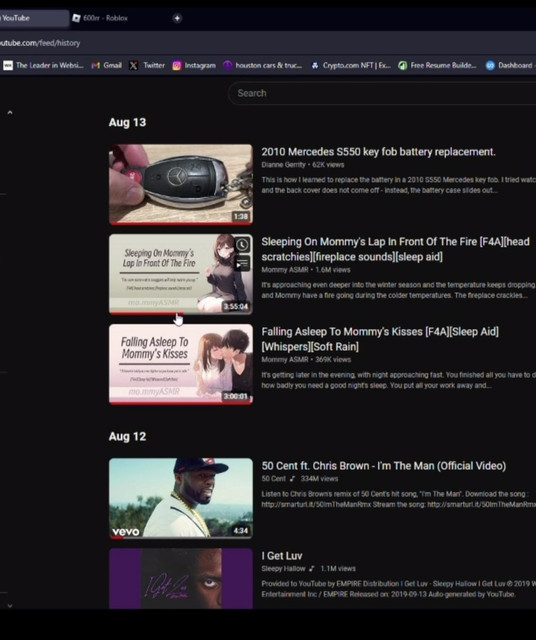This screenshot has height=640, width=536.
Task: Click the Crypto.com bookmark icon
Action: point(315,65)
